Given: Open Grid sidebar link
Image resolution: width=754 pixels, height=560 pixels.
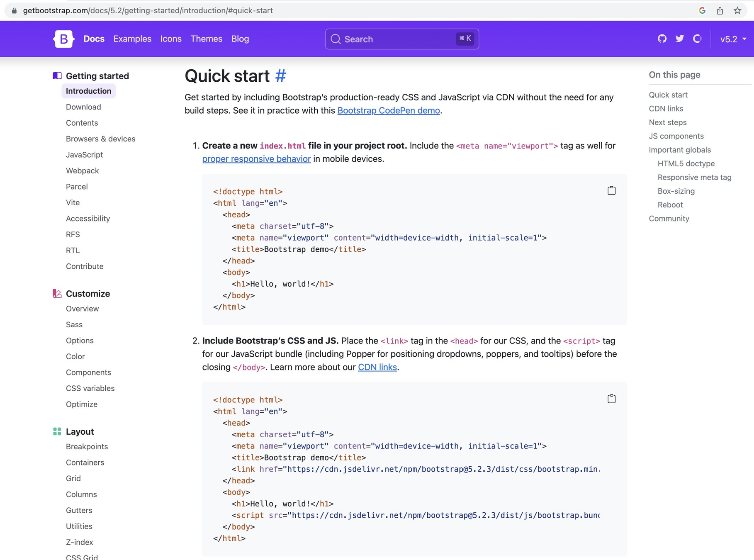Looking at the screenshot, I should tap(73, 479).
